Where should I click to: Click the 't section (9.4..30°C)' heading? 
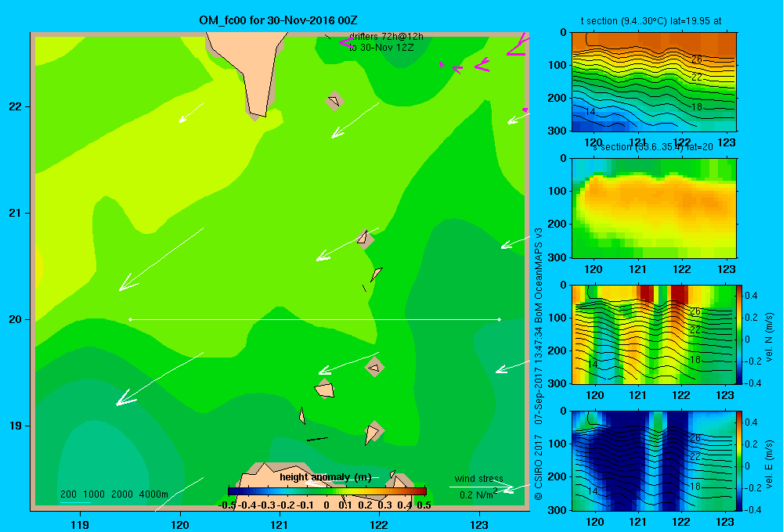click(x=651, y=21)
